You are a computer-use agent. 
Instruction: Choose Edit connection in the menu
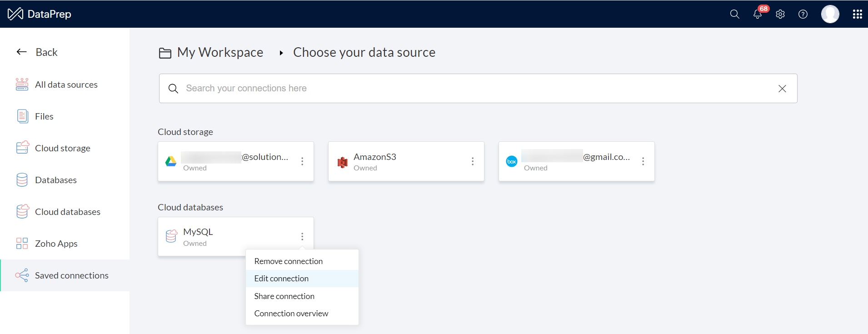click(x=281, y=279)
